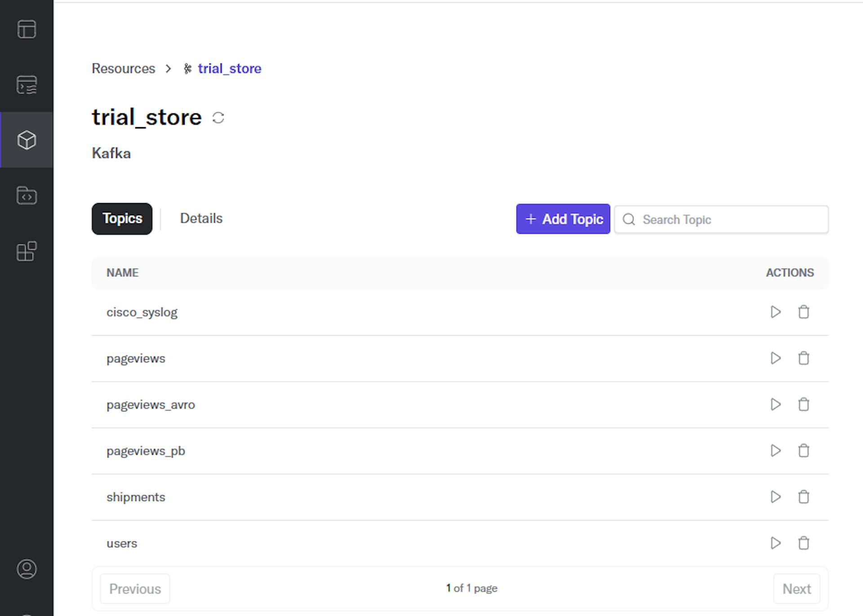The height and width of the screenshot is (616, 863).
Task: Click the Previous page button
Action: point(135,589)
